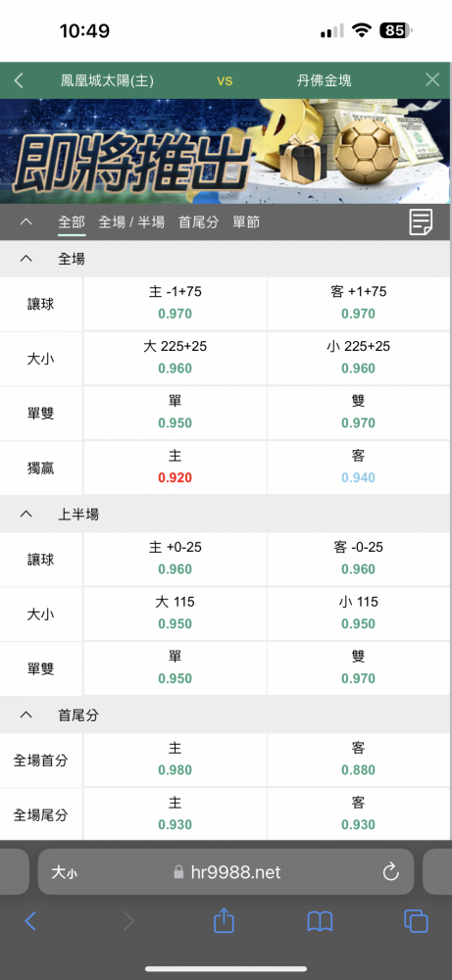Open the bet slip notes icon

click(421, 221)
